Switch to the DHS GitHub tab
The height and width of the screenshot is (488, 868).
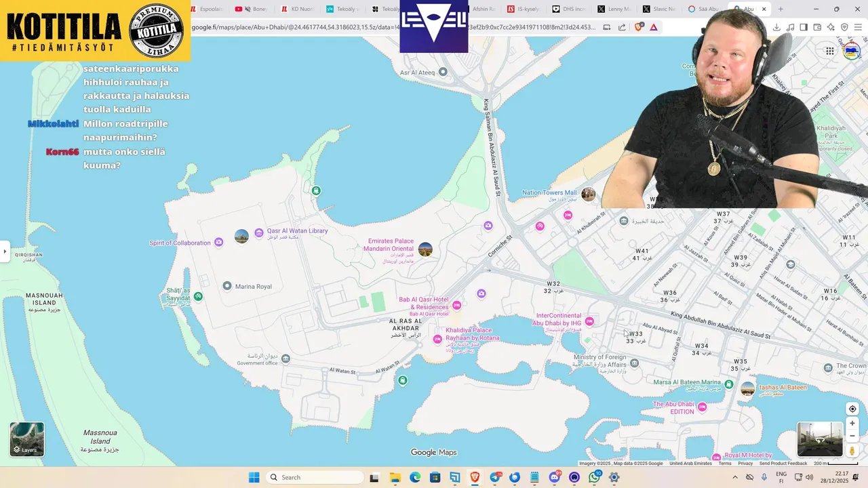coord(569,9)
